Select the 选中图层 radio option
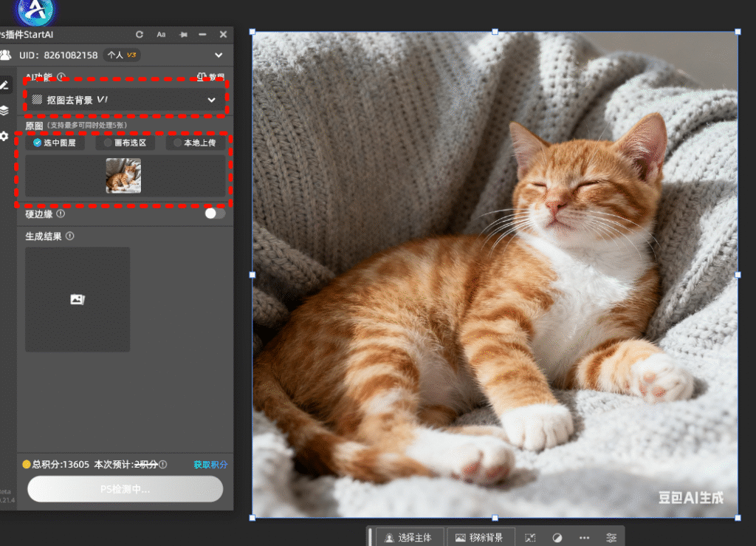 coord(55,143)
